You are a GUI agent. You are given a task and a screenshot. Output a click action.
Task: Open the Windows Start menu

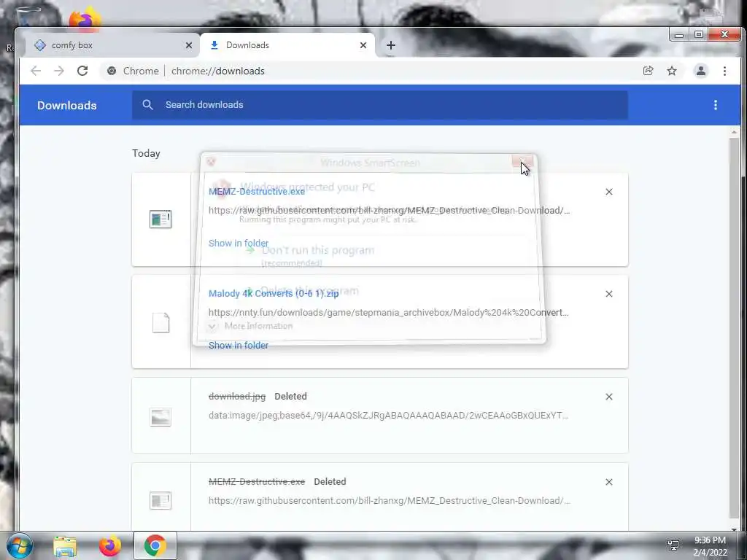click(x=20, y=545)
